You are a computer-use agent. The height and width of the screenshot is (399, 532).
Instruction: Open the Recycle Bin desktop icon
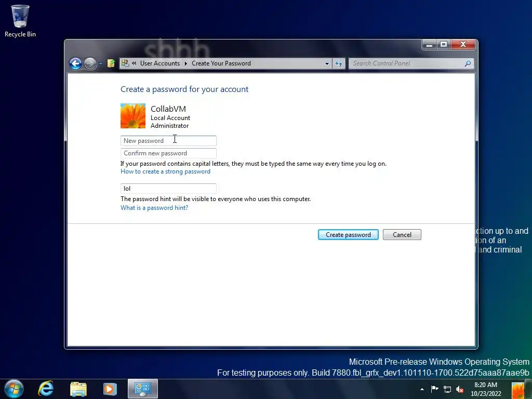20,21
